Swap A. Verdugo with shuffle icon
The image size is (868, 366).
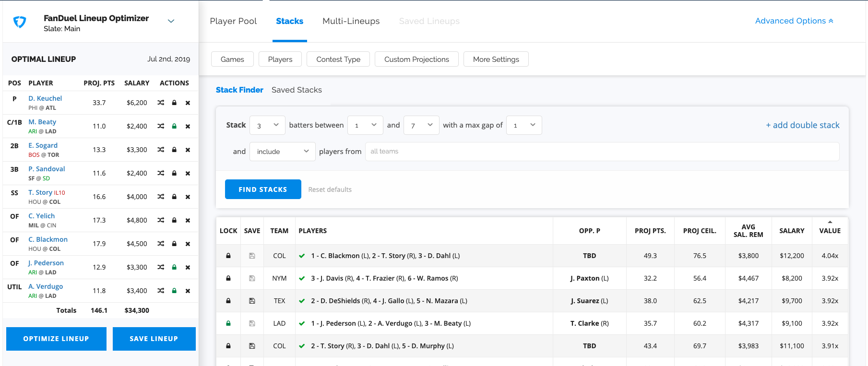(161, 291)
